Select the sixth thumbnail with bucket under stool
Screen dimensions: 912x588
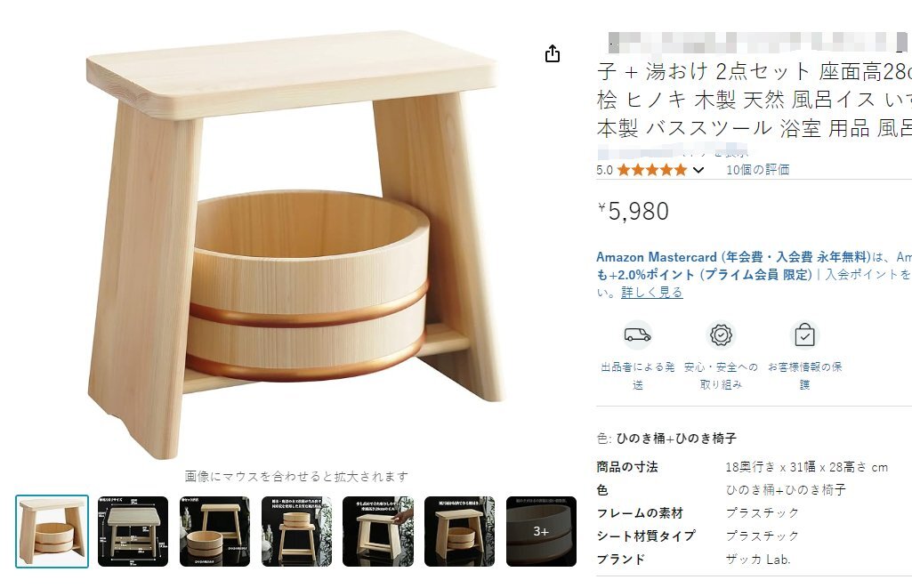[459, 531]
